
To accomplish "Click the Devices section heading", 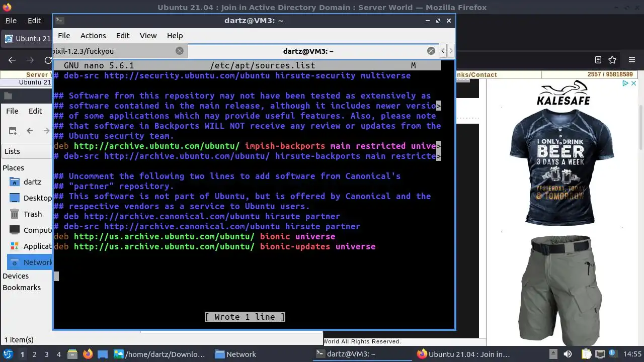I will [x=16, y=276].
